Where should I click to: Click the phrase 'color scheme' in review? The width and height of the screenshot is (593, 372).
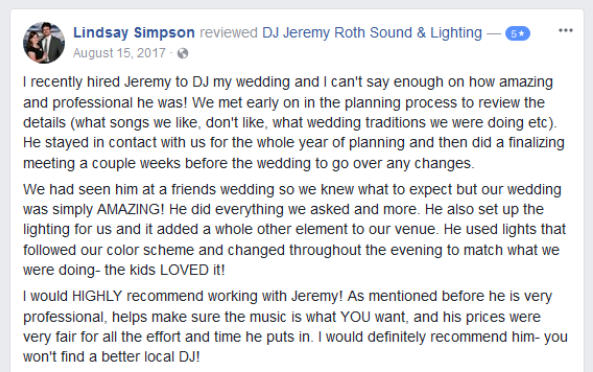tap(150, 250)
